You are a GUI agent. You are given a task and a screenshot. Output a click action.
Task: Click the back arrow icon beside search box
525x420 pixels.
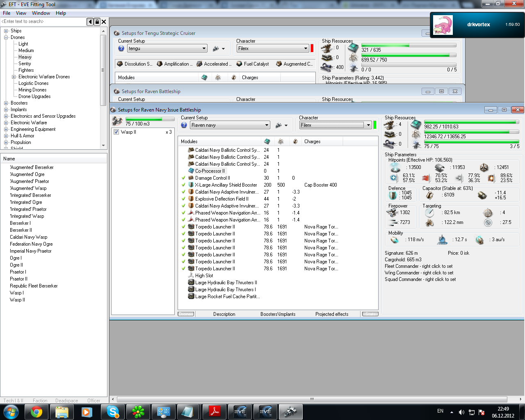click(90, 22)
